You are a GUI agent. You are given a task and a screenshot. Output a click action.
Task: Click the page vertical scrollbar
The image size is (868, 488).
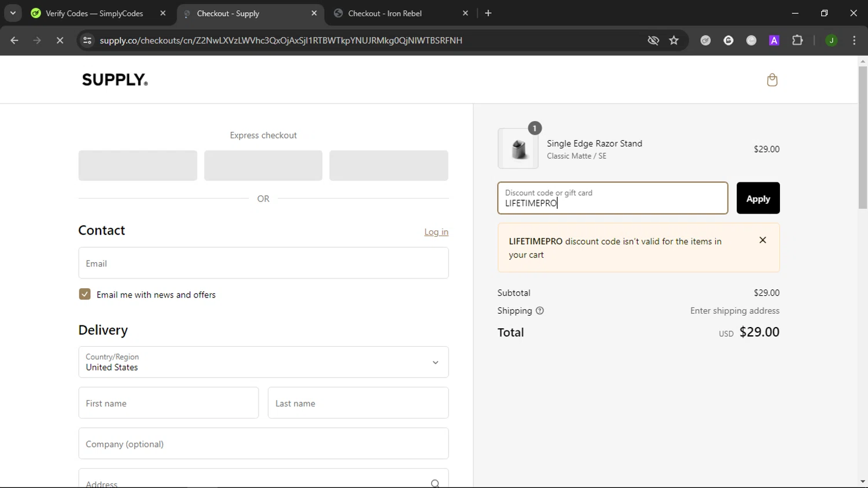point(863,138)
